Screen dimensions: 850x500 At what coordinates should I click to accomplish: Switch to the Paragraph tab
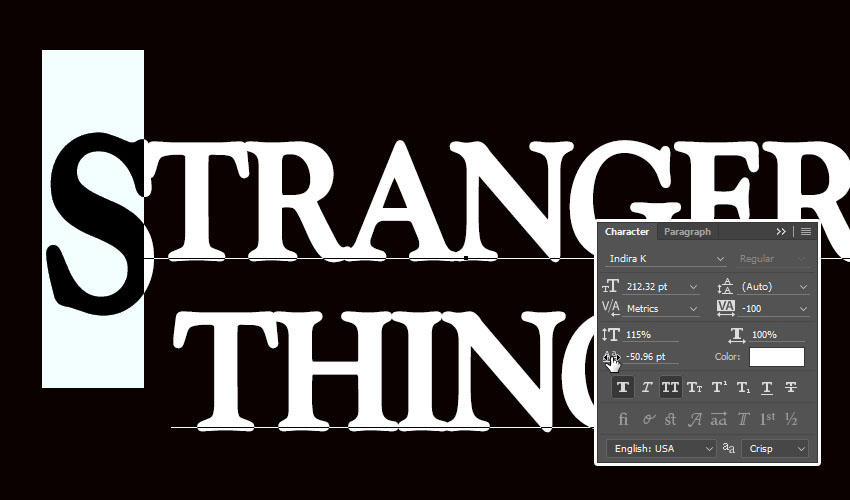pyautogui.click(x=687, y=232)
